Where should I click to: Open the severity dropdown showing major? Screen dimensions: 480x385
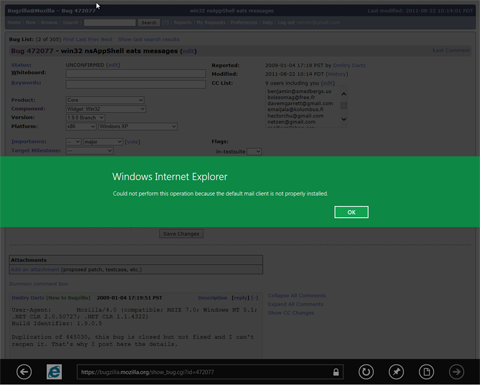(103, 142)
